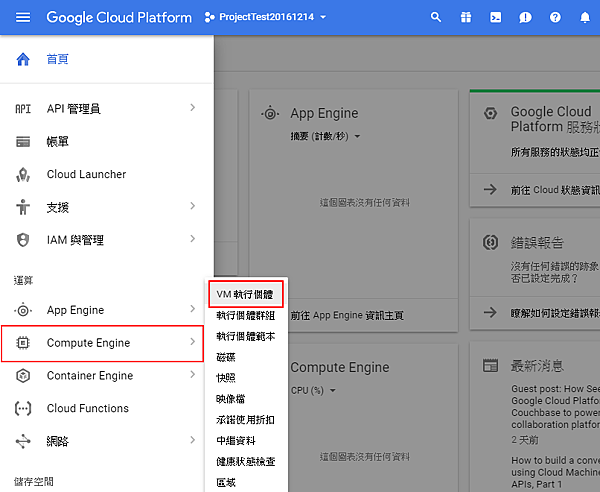600x492 pixels.
Task: Open the notifications bell icon
Action: click(585, 18)
